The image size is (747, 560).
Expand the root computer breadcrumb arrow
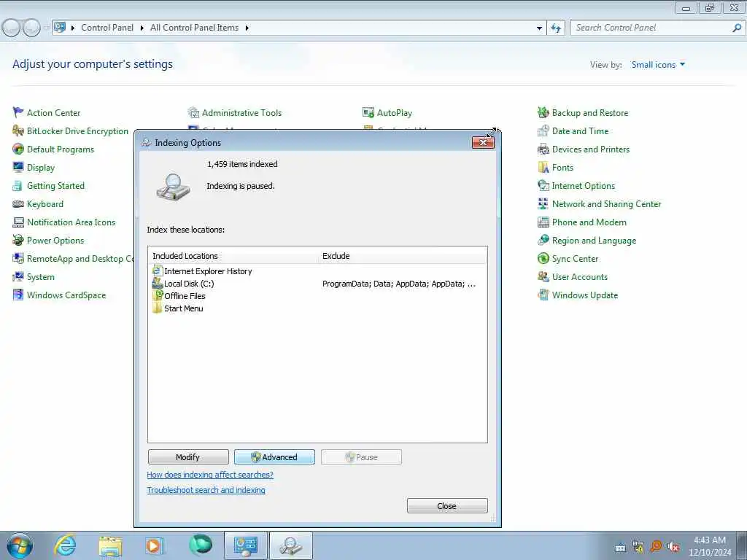tap(73, 28)
